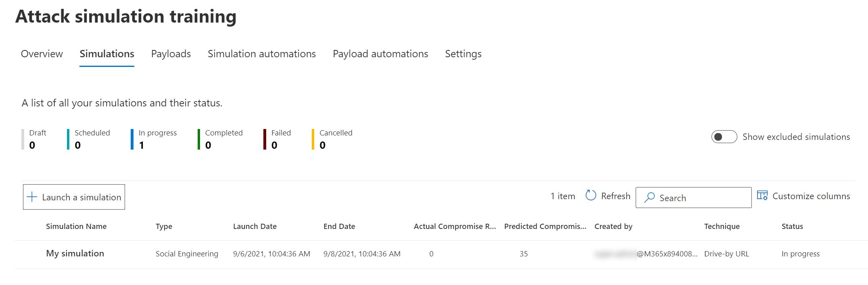
Task: Click the Status column header
Action: pyautogui.click(x=792, y=227)
